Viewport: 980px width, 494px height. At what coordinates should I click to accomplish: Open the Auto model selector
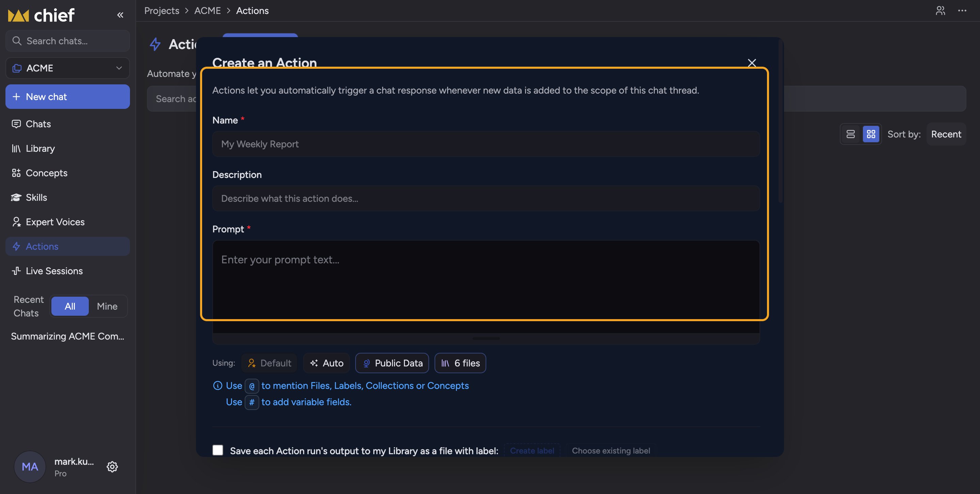pyautogui.click(x=326, y=363)
